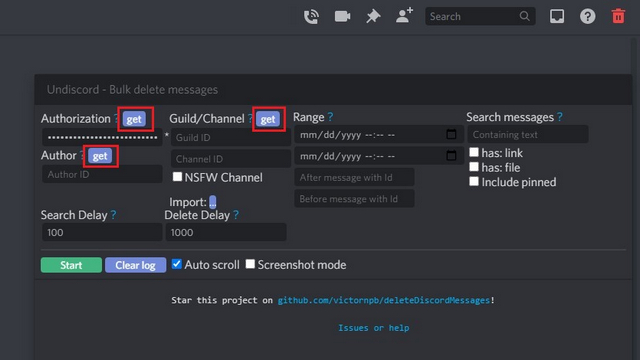Add friends to DM with the person-plus icon
640x360 pixels.
coord(404,16)
